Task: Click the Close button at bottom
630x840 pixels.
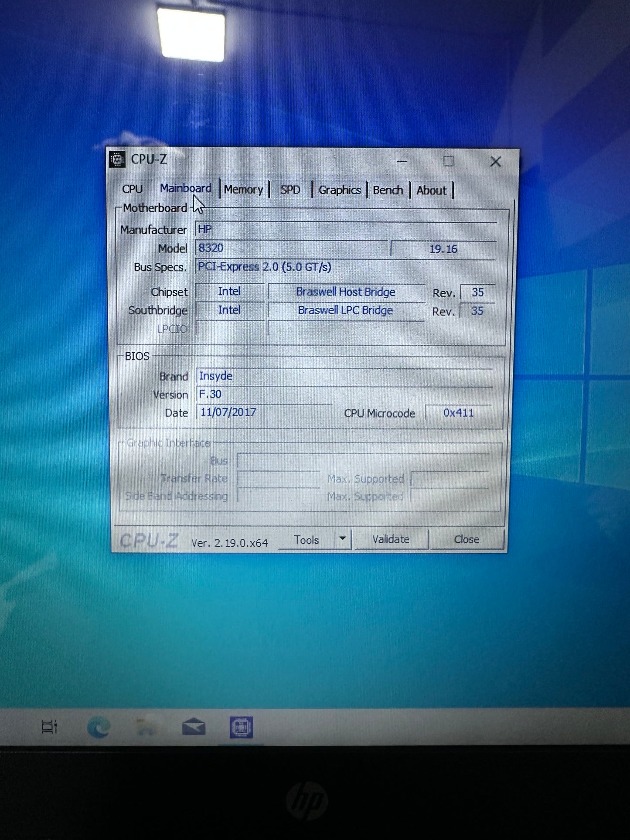Action: (x=467, y=540)
